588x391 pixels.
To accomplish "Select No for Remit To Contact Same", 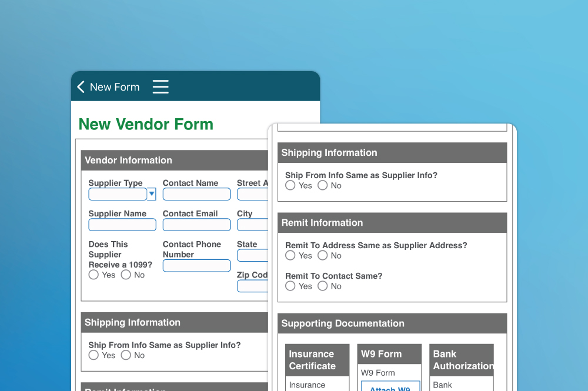I will 322,286.
